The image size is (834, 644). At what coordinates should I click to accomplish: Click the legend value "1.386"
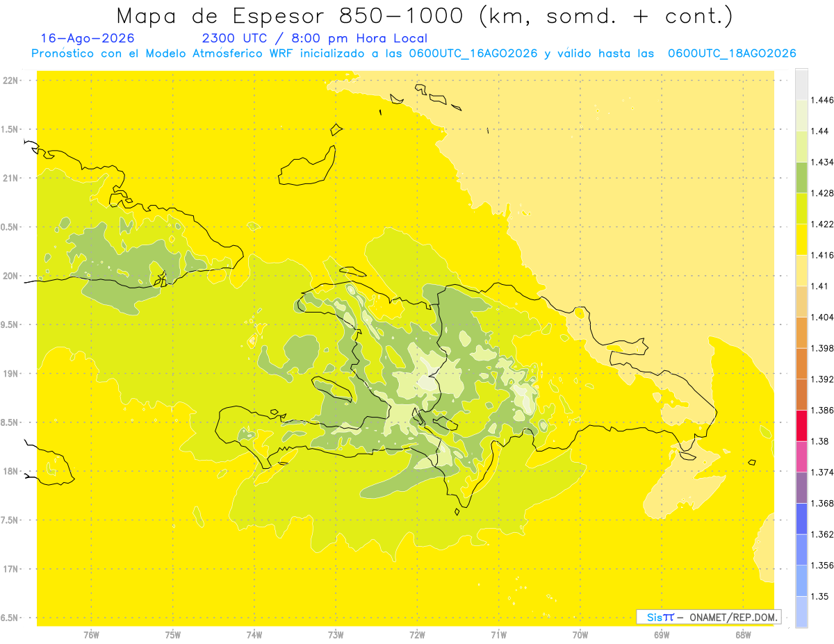point(821,410)
